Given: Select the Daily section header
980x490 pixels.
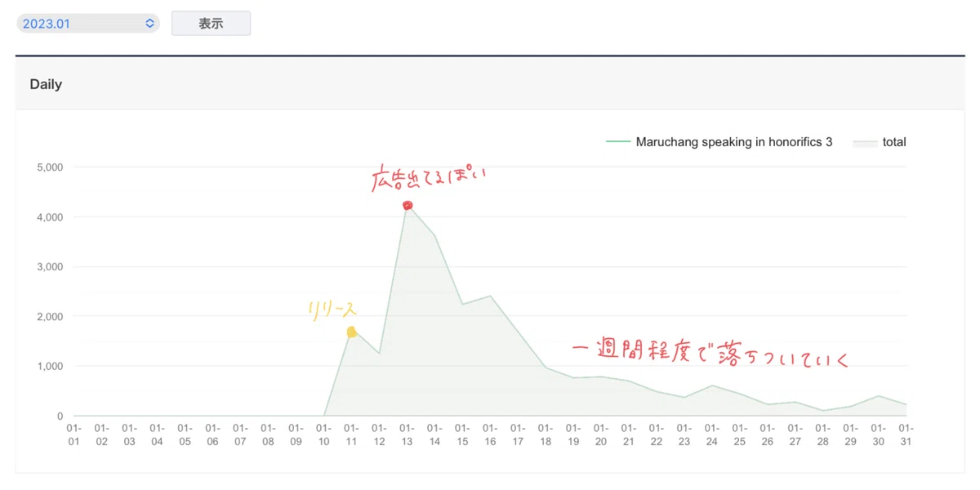Looking at the screenshot, I should pos(46,84).
